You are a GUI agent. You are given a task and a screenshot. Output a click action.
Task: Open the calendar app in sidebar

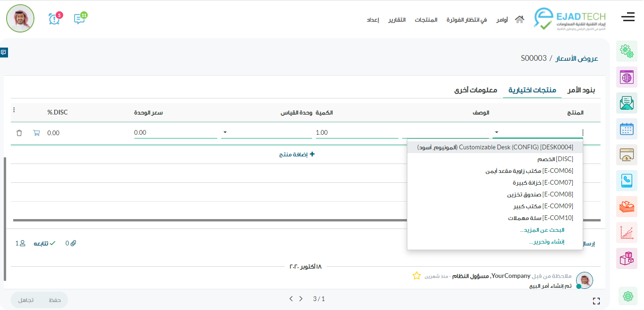627,129
